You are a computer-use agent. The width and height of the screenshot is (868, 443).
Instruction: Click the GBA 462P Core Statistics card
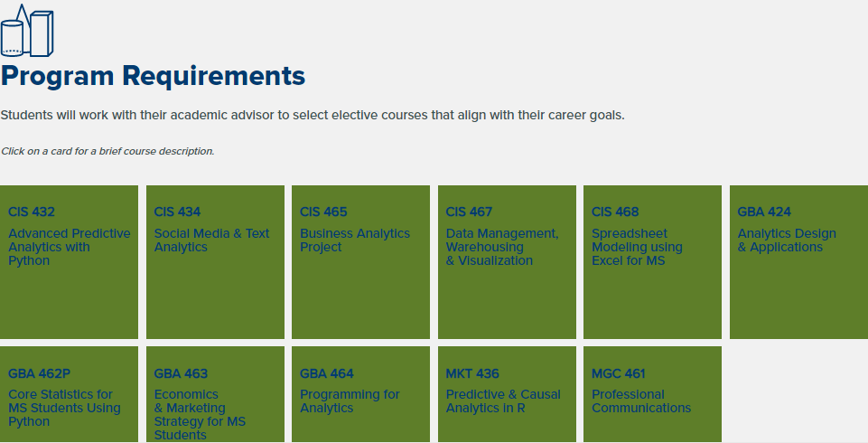(69, 394)
